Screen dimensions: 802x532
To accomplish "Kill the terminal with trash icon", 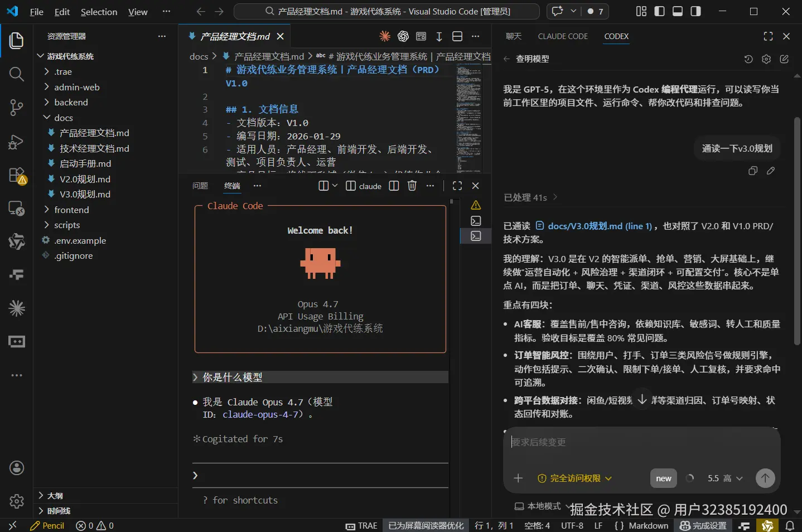I will pyautogui.click(x=412, y=186).
